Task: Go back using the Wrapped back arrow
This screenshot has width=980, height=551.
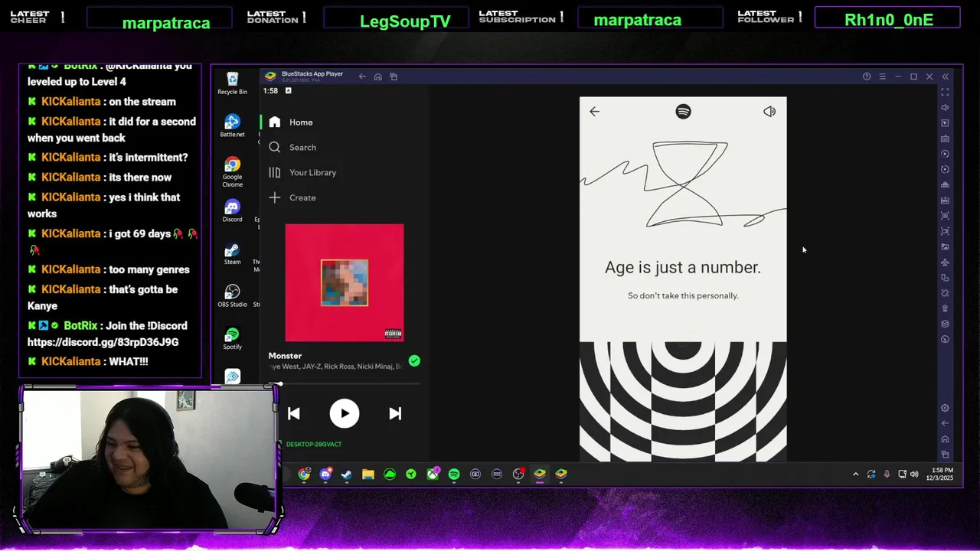Action: [595, 112]
